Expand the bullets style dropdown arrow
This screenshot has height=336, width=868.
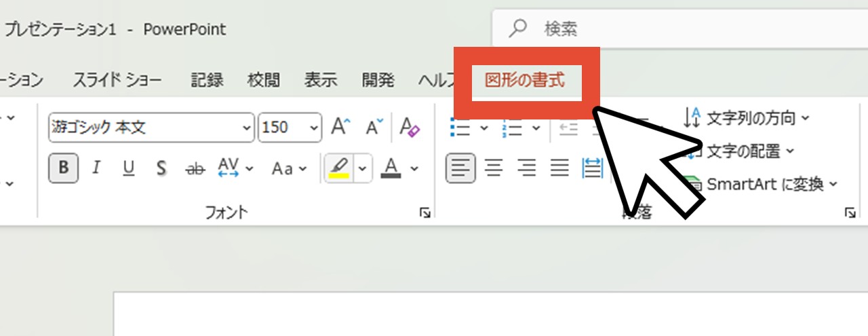coord(484,127)
